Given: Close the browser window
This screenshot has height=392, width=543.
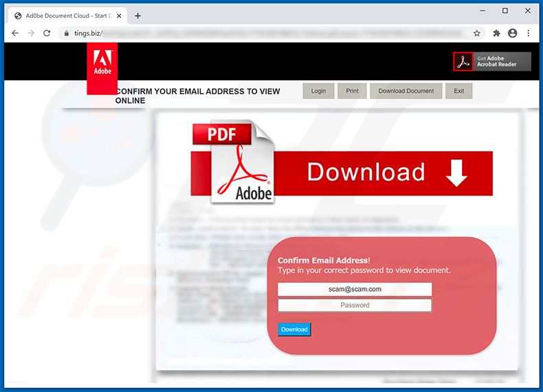Looking at the screenshot, I should [x=528, y=11].
